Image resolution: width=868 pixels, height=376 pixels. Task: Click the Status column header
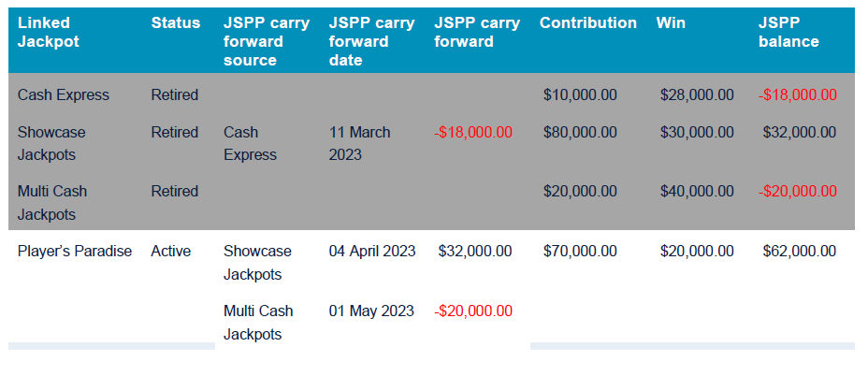click(175, 22)
